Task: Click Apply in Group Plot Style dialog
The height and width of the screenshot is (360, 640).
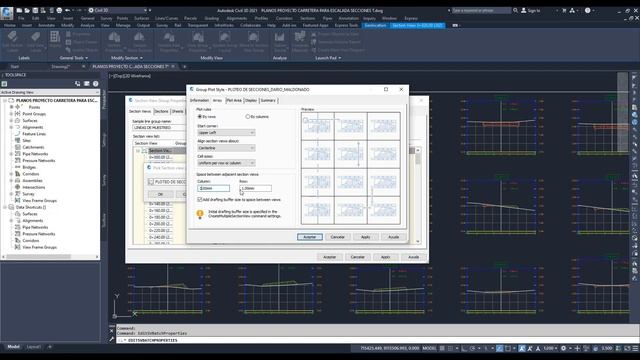Action: tap(366, 237)
